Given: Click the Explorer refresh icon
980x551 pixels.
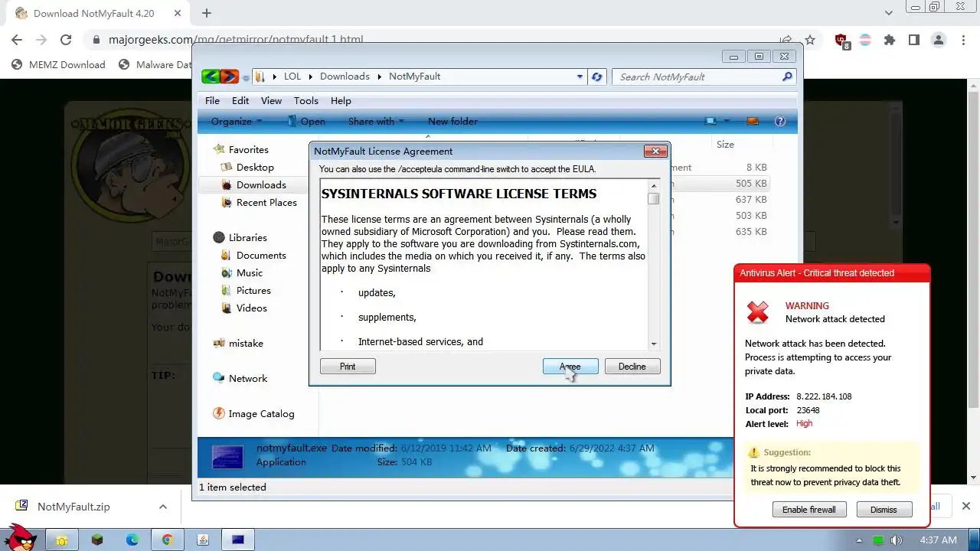Looking at the screenshot, I should click(597, 77).
